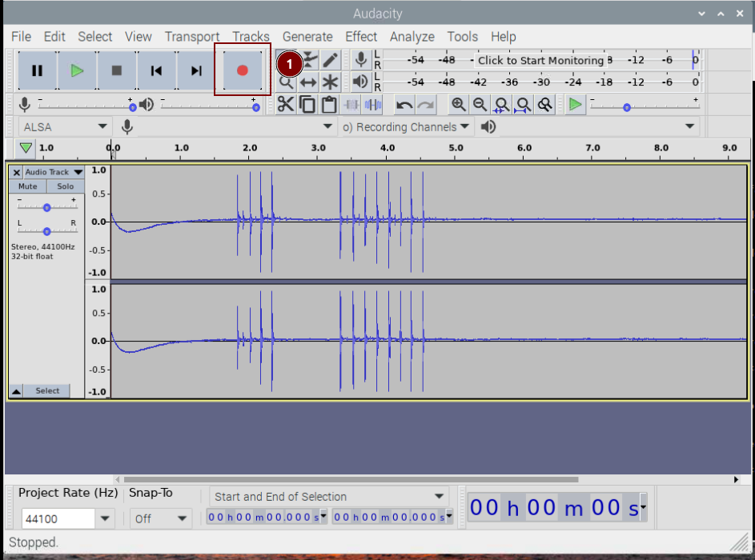Open the Analyze menu
This screenshot has height=560, width=755.
pos(412,37)
